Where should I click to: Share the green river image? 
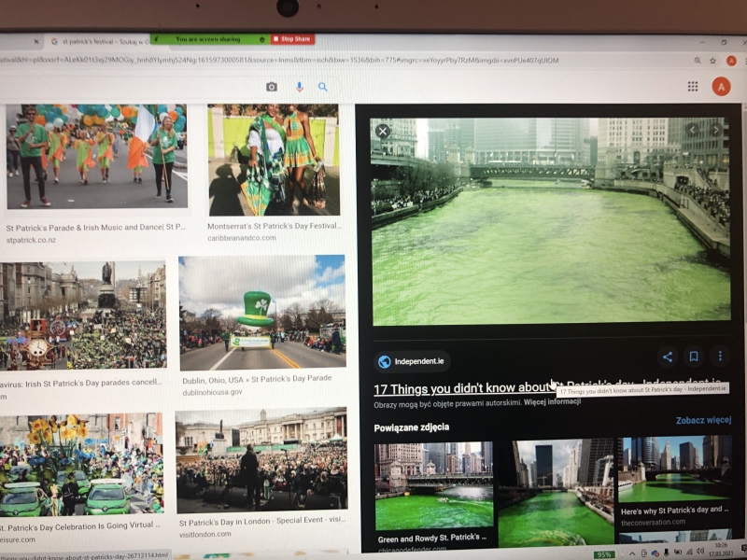coord(668,357)
